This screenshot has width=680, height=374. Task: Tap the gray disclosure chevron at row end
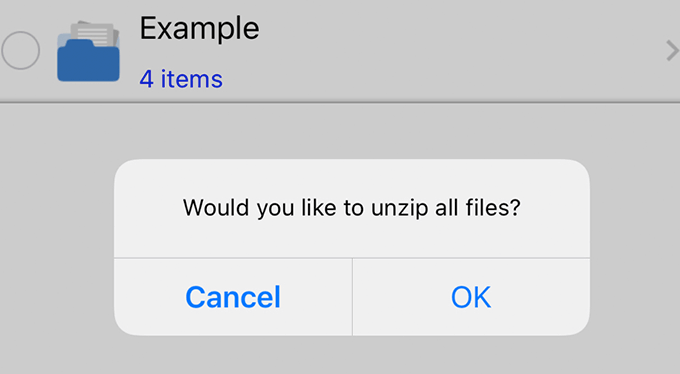coord(672,51)
